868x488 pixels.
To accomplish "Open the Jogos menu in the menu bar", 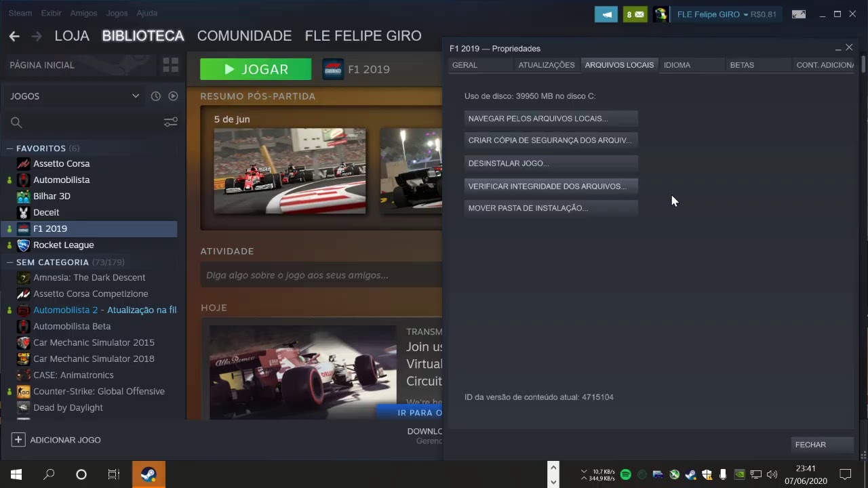I will coord(117,13).
